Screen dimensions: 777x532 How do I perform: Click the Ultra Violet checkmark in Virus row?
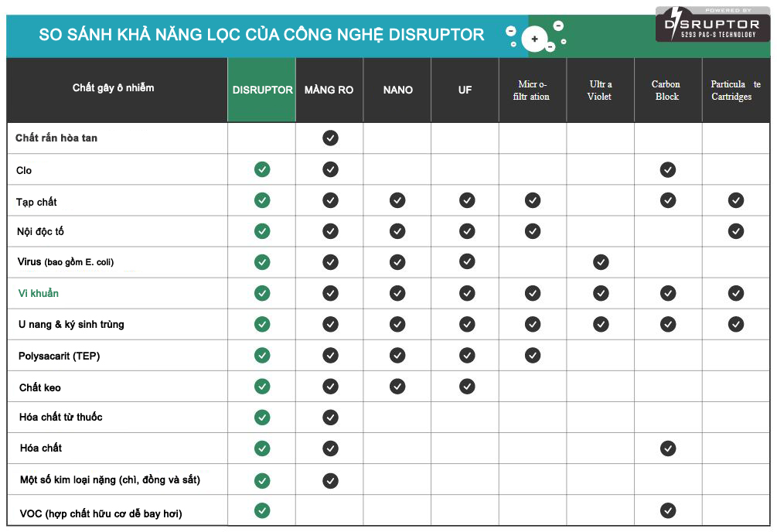[601, 262]
